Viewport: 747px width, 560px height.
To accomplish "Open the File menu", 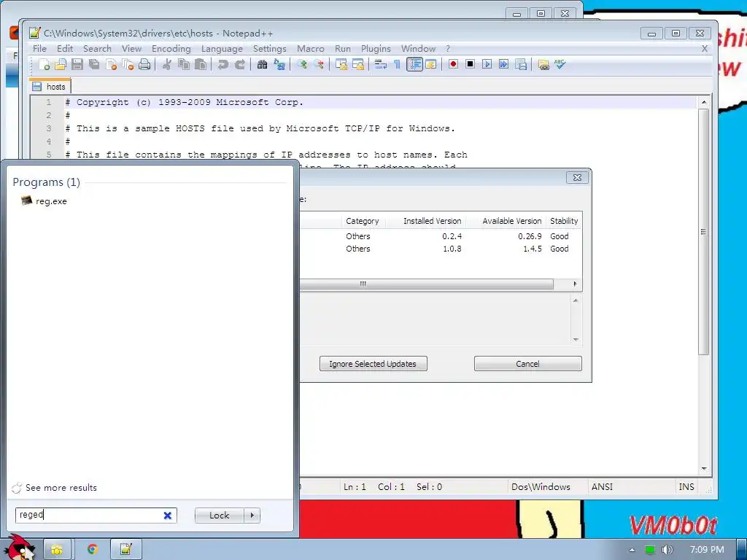I will (x=39, y=49).
